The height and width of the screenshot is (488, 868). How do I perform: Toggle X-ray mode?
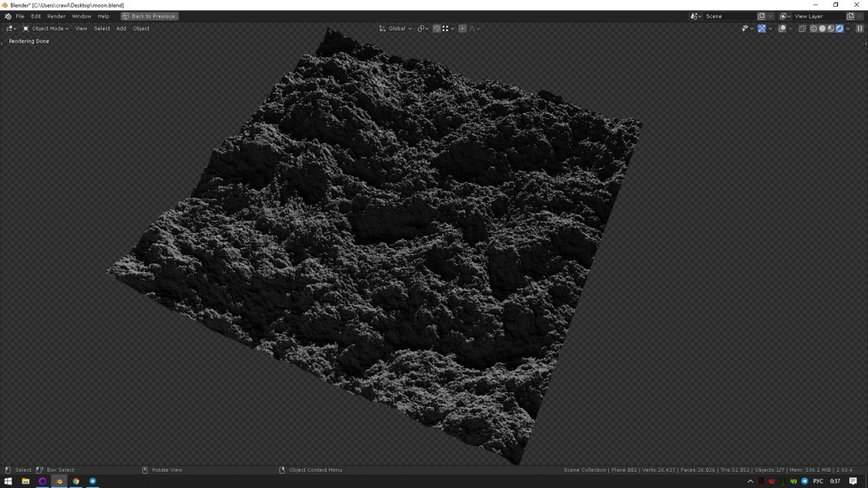(802, 28)
